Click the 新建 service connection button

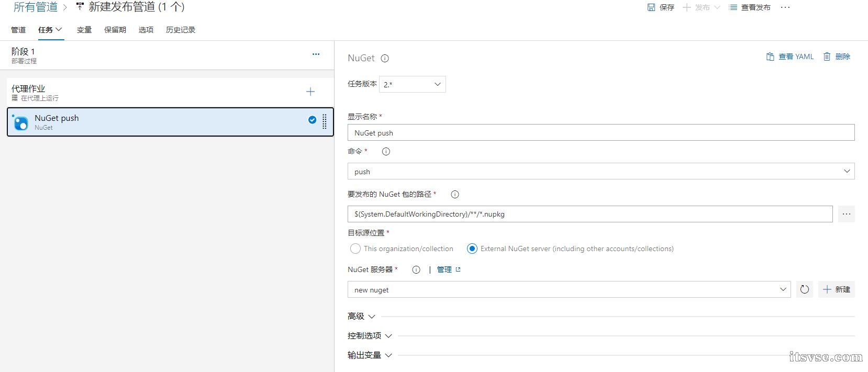click(x=837, y=289)
